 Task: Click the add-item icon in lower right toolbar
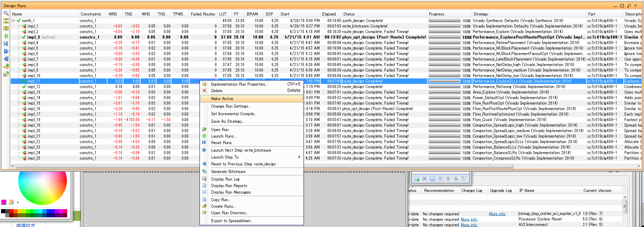coord(417,179)
